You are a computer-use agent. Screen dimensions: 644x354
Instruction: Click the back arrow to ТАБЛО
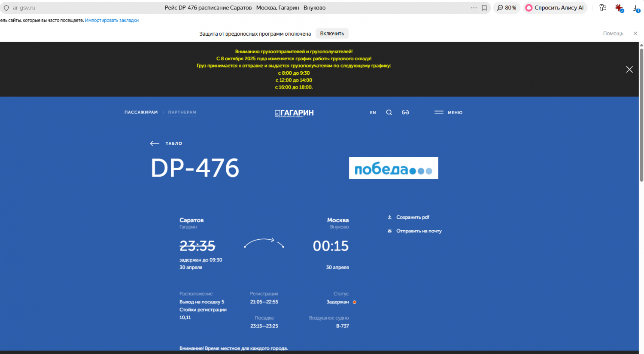tap(155, 143)
